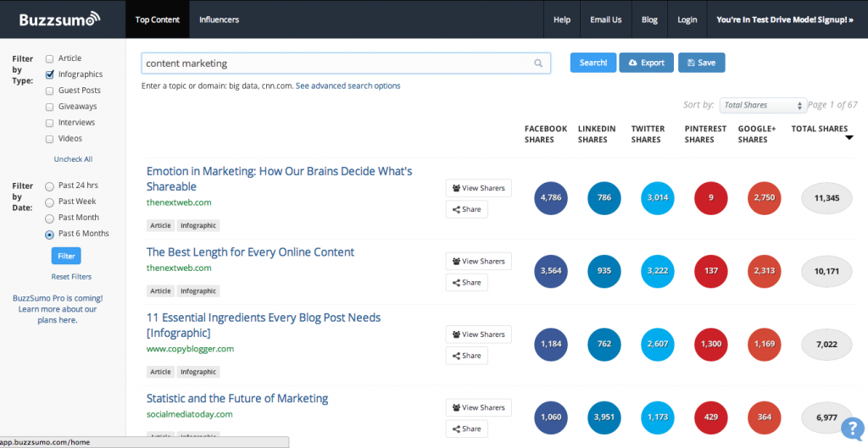Image resolution: width=868 pixels, height=448 pixels.
Task: Click the magnifier icon in search box
Action: (x=538, y=64)
